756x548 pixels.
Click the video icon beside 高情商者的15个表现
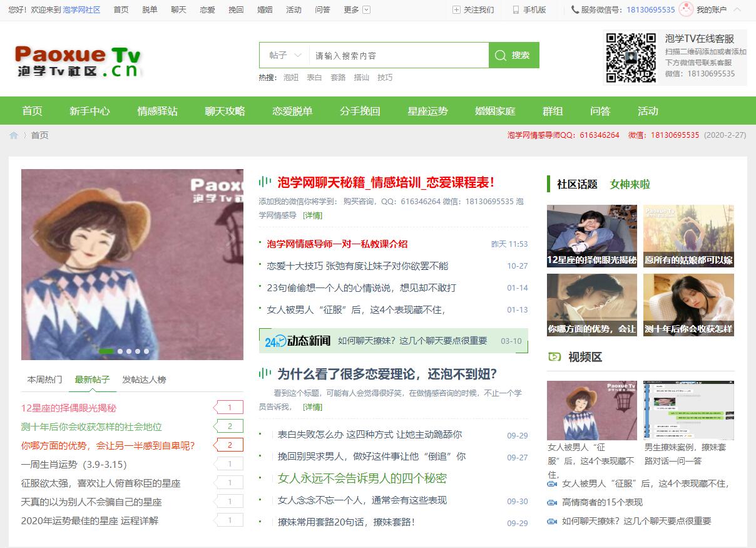point(552,502)
